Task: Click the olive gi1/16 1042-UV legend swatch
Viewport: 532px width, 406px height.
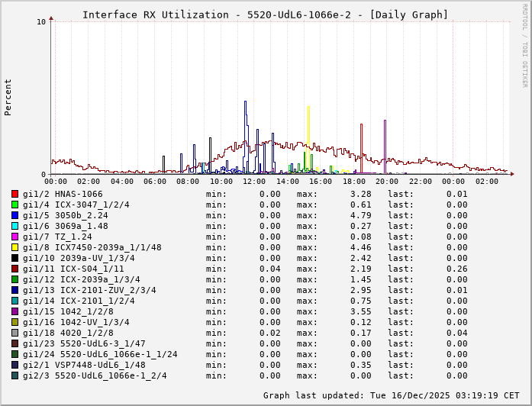Action: [x=15, y=322]
